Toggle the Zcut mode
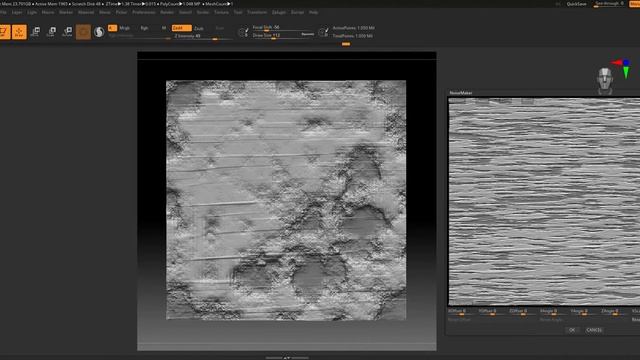Viewport: 640px width, 360px height. (220, 28)
